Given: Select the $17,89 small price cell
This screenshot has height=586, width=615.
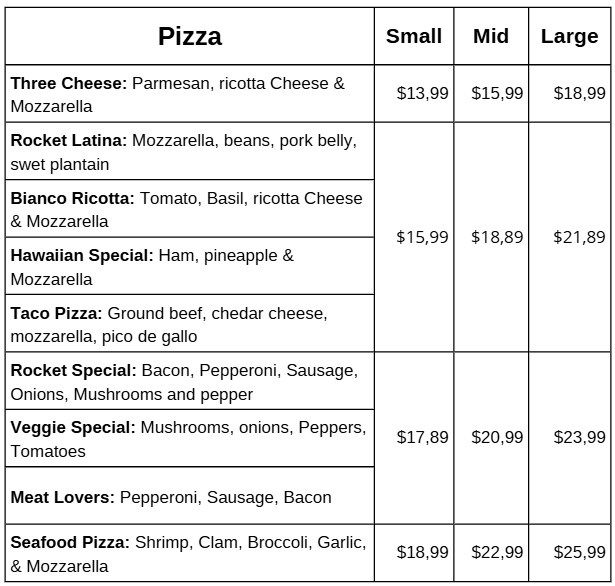Looking at the screenshot, I should [422, 437].
